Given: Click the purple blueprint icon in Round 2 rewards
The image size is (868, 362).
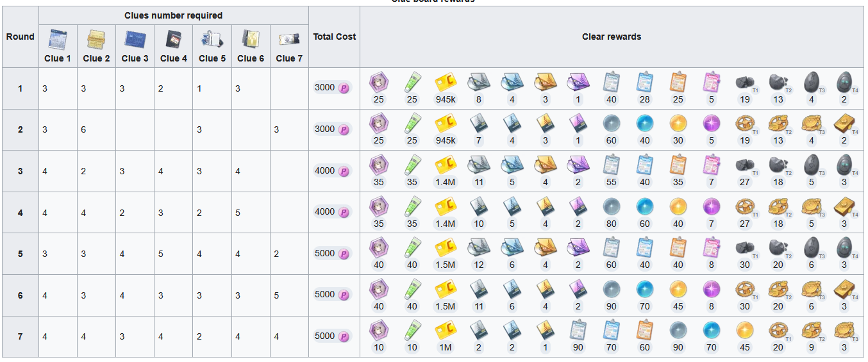Looking at the screenshot, I should tap(578, 124).
